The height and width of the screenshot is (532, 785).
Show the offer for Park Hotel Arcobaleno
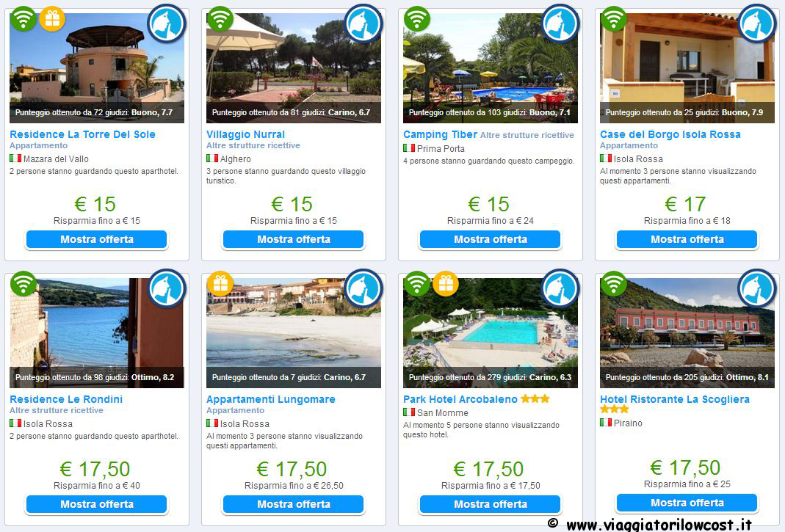click(490, 504)
